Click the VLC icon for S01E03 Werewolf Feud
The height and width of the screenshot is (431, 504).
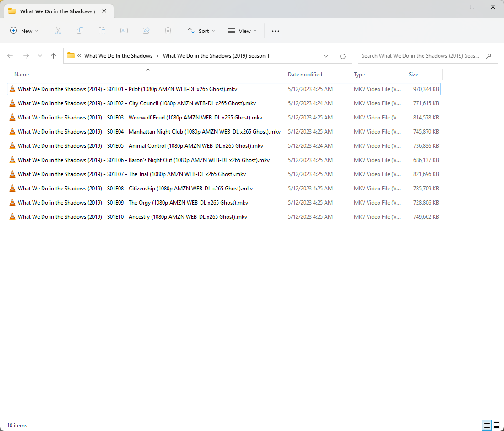click(x=12, y=117)
